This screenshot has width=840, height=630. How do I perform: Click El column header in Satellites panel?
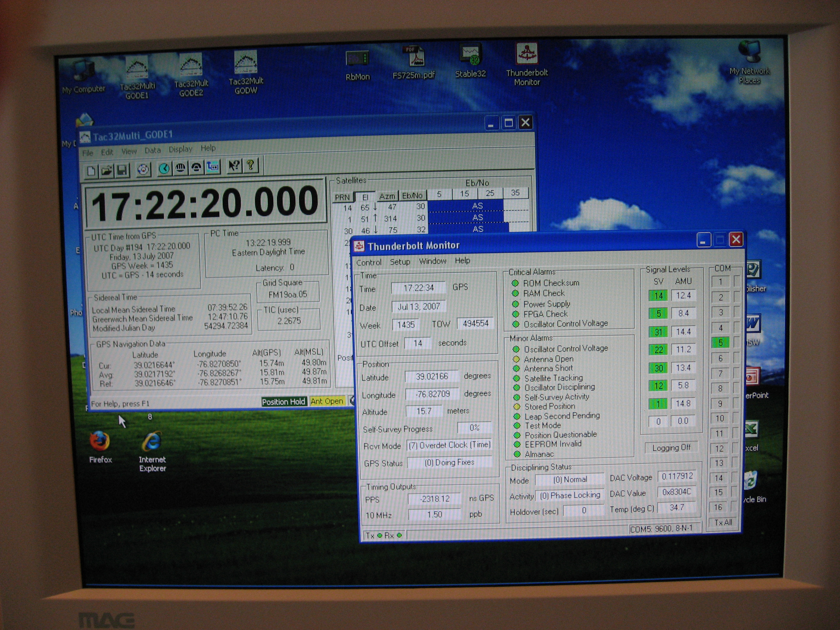point(365,197)
